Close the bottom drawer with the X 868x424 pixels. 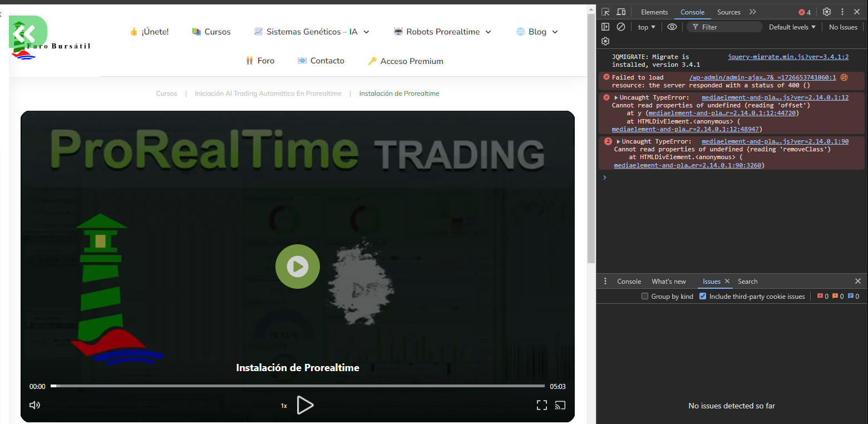click(857, 281)
